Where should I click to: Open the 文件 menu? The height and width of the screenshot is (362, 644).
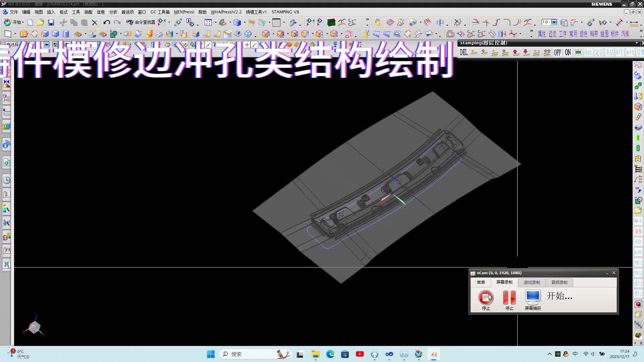[x=14, y=12]
